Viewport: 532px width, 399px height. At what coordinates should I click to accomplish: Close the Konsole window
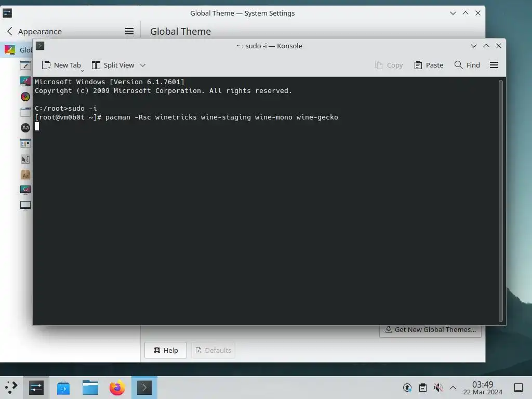coord(499,46)
